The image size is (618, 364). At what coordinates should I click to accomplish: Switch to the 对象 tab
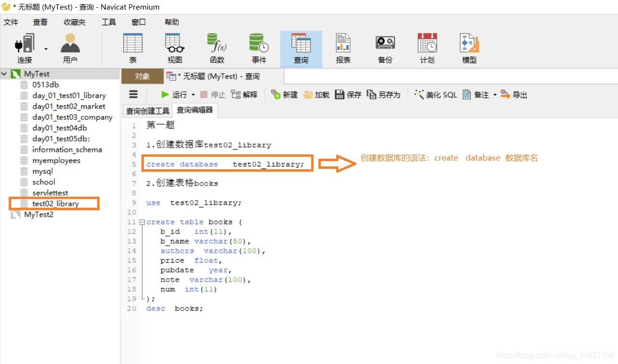(142, 76)
